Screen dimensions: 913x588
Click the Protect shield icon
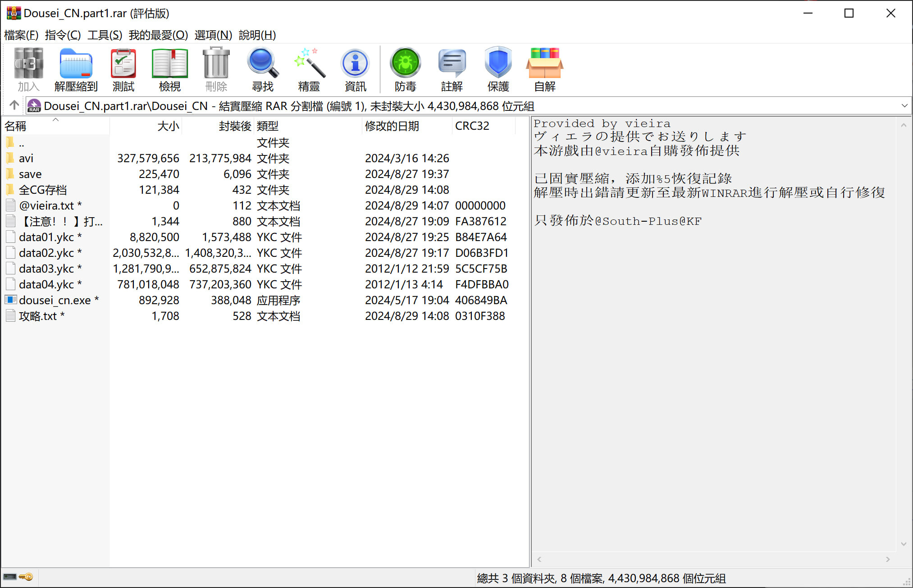(498, 69)
